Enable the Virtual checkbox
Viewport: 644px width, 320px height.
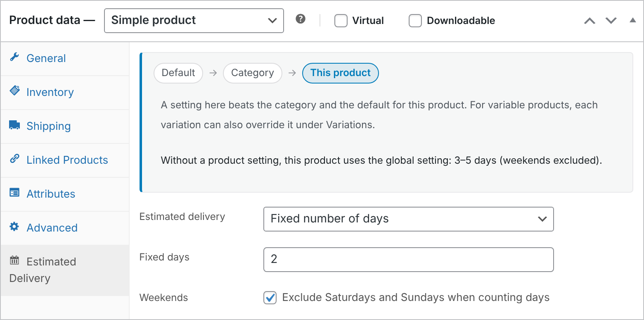coord(341,21)
